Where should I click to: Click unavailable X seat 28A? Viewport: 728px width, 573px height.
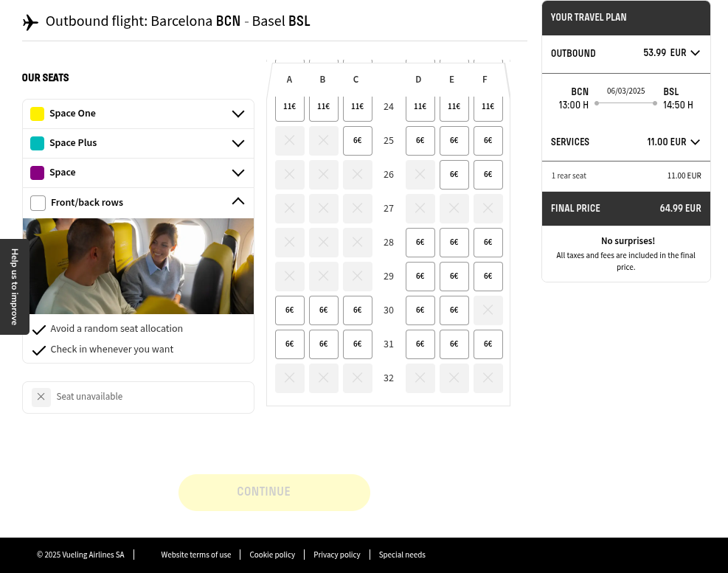coord(290,243)
